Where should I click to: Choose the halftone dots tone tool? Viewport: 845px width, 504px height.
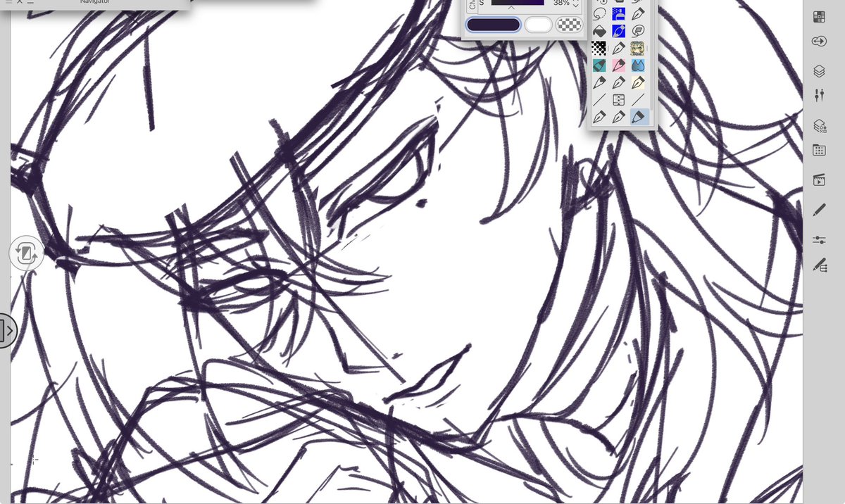click(599, 49)
